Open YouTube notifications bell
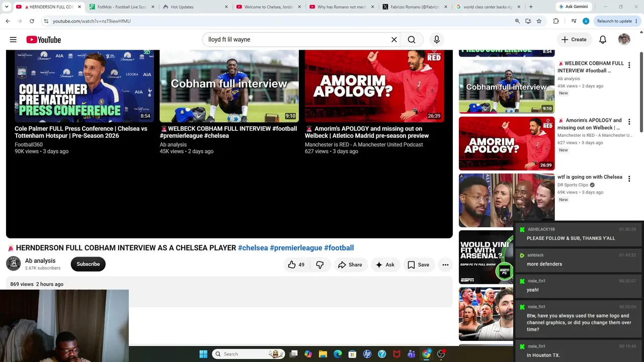The image size is (644, 362). [603, 40]
